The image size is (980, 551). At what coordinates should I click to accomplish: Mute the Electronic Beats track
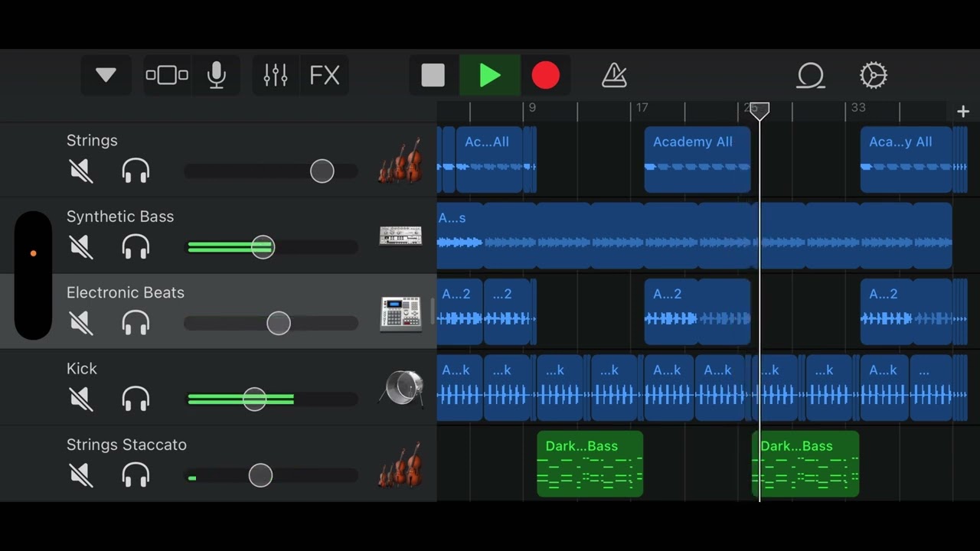coord(81,323)
